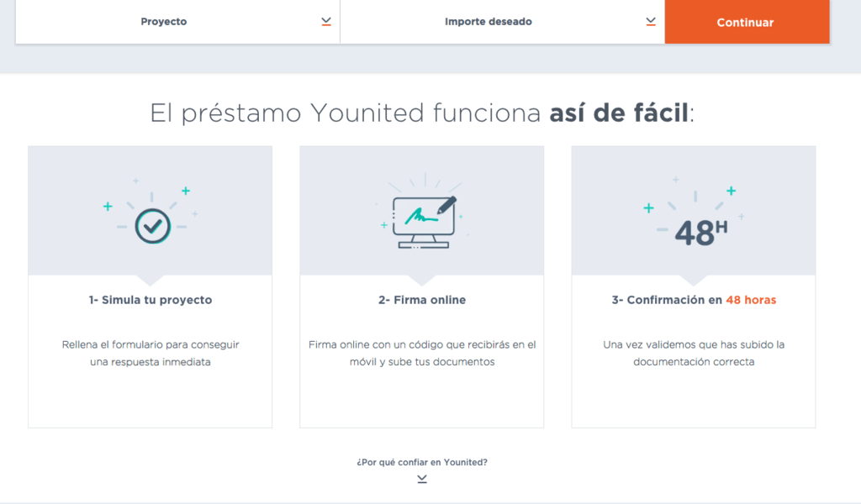Click '¿Por qué confiar en Younited?' link
861x504 pixels.
tap(422, 462)
